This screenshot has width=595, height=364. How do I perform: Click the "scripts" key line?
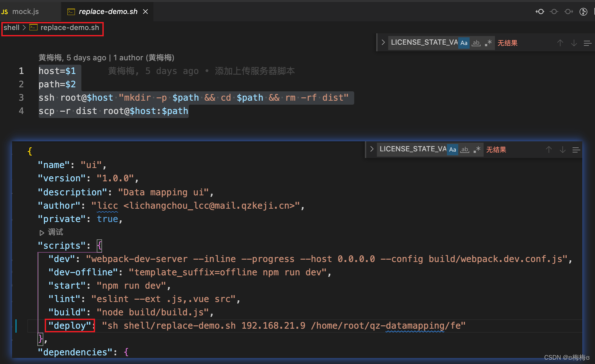click(x=70, y=246)
